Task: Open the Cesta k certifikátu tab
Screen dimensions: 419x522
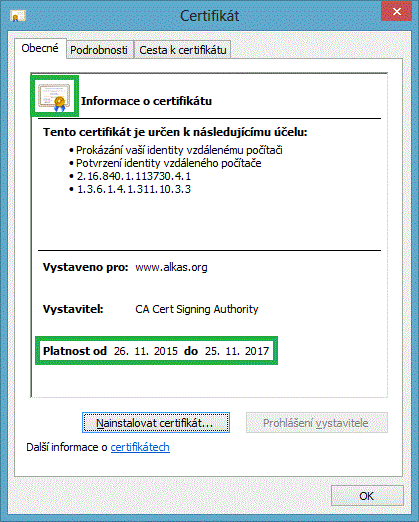Action: pos(183,50)
